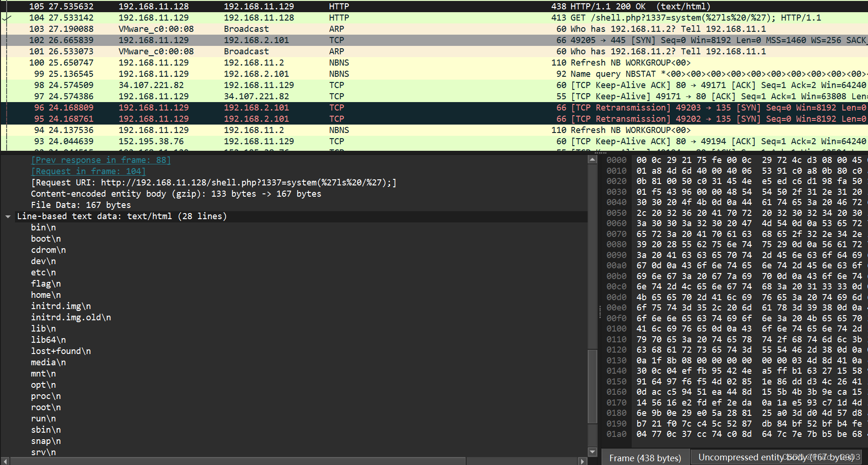Image resolution: width=868 pixels, height=465 pixels.
Task: Follow the "[Request in frame: 104]" link
Action: 88,171
